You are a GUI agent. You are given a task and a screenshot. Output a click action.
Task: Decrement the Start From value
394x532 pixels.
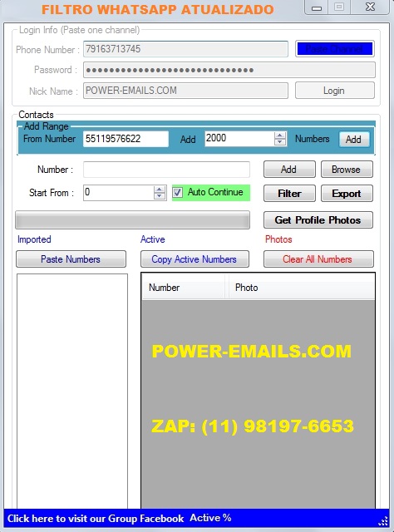159,196
